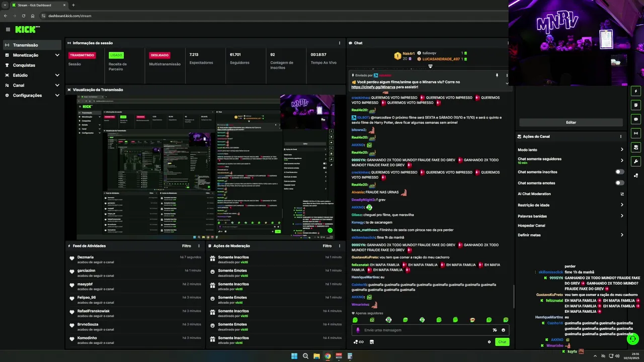Click AI Chat Moderation label
Image resolution: width=644 pixels, height=362 pixels.
534,194
